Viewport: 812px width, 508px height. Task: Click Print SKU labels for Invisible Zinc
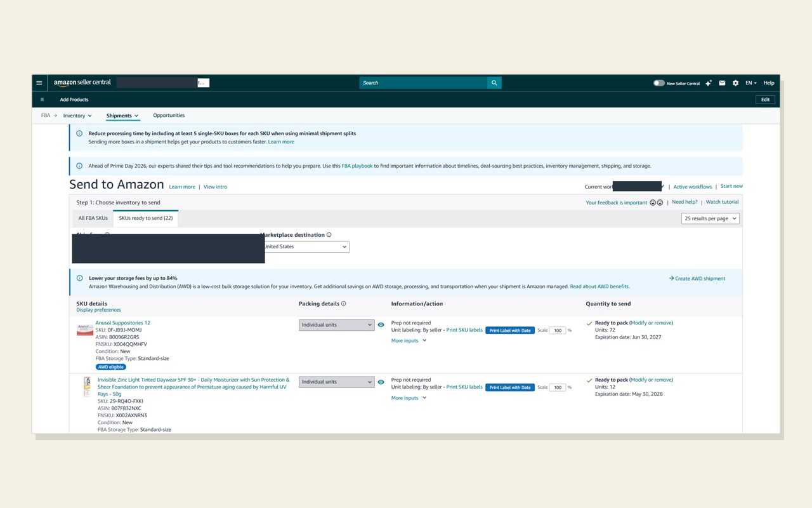point(464,387)
